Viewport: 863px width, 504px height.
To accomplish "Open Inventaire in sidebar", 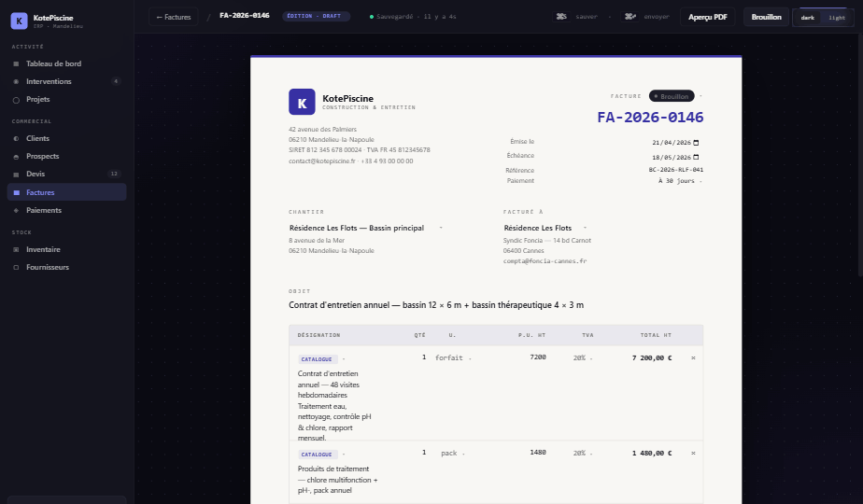I will pyautogui.click(x=66, y=250).
